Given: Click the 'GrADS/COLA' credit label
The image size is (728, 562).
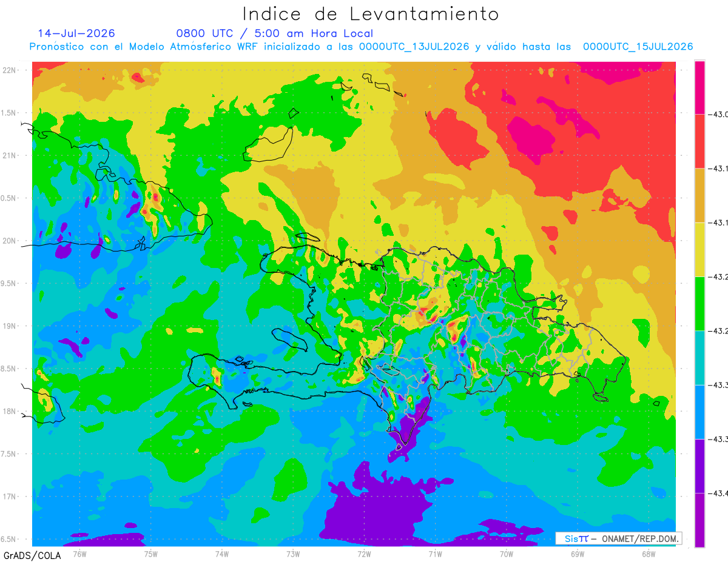Looking at the screenshot, I should tap(32, 555).
